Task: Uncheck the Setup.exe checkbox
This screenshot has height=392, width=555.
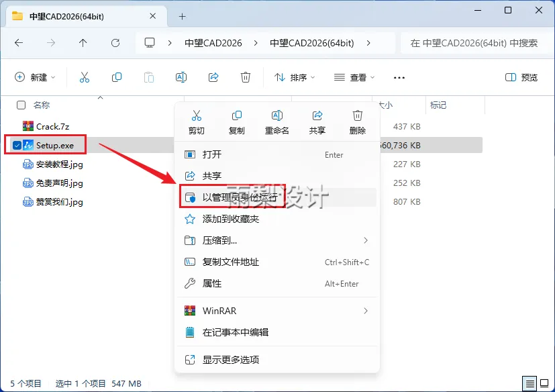Action: [x=17, y=145]
